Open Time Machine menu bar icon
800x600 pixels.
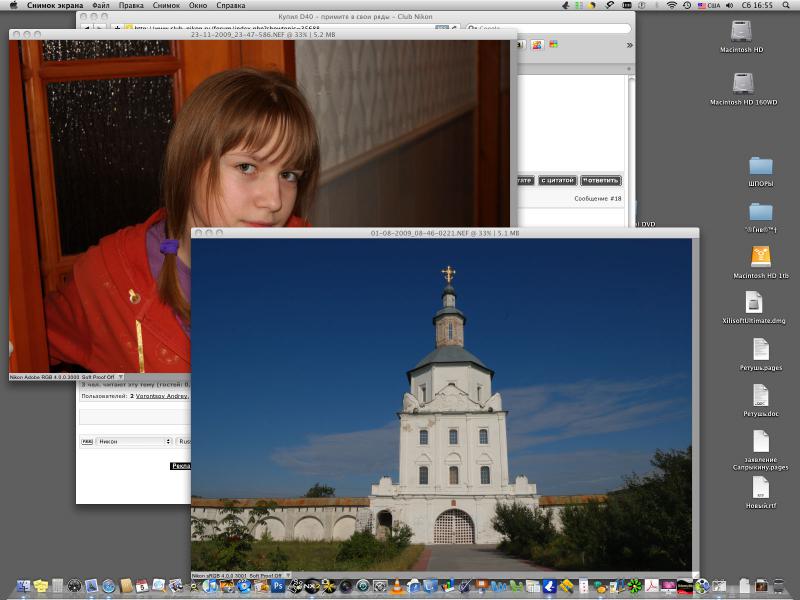click(687, 5)
